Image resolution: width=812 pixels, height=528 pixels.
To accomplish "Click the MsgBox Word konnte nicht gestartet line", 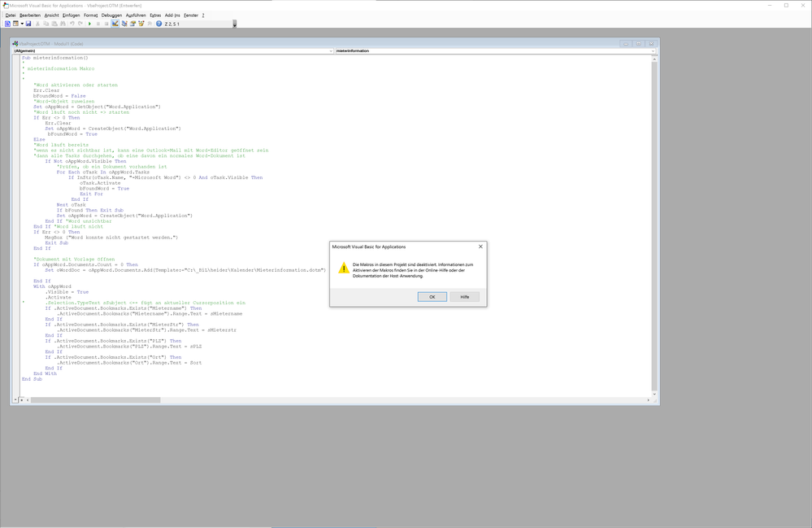I will coord(111,238).
